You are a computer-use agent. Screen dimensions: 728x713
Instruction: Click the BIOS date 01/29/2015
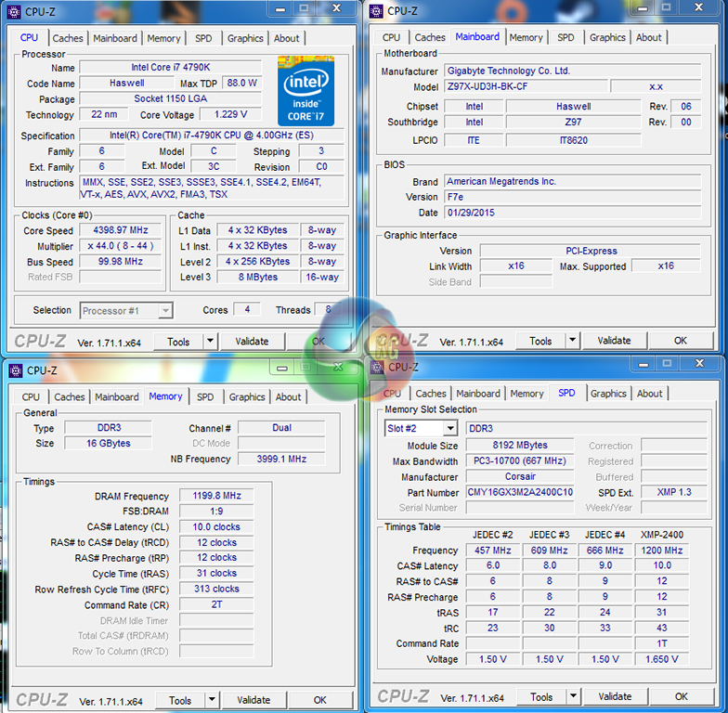coord(572,213)
